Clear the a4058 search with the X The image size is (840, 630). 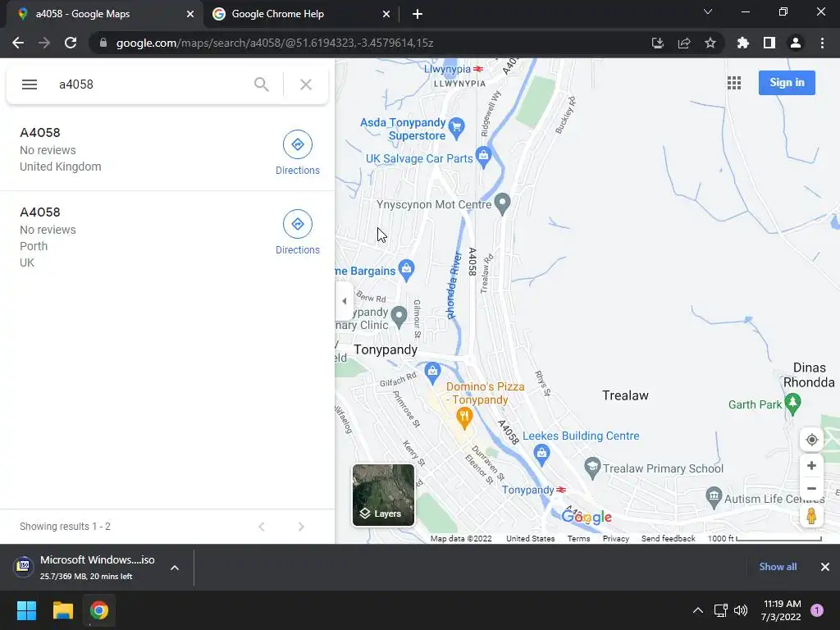pos(306,84)
